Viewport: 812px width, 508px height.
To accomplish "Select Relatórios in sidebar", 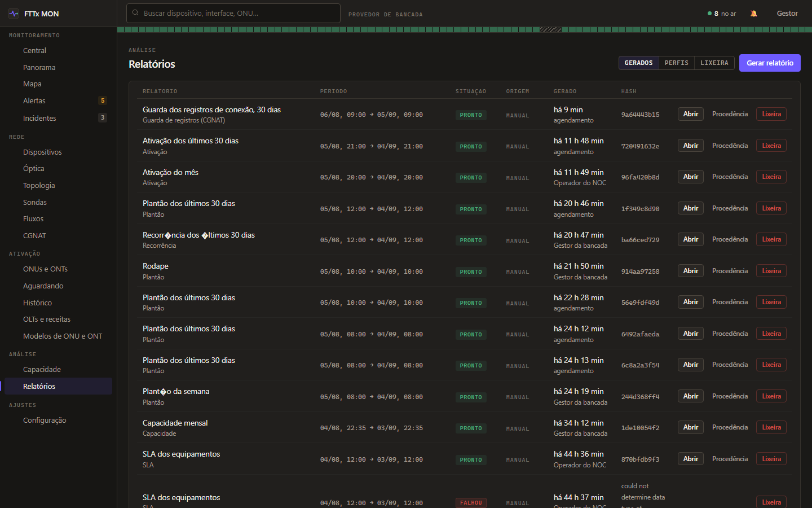I will click(x=58, y=387).
